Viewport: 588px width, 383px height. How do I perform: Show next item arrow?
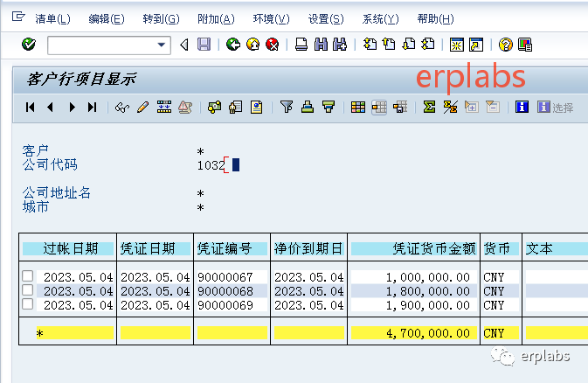click(x=72, y=108)
